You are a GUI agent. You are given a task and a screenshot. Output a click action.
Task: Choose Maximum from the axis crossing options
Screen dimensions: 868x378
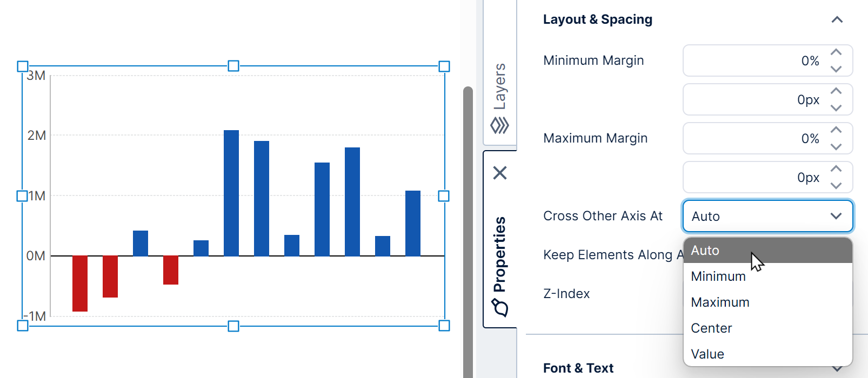[x=720, y=302]
